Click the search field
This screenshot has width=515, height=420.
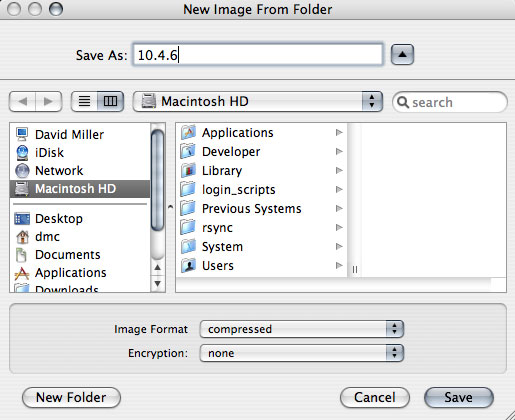pos(450,102)
